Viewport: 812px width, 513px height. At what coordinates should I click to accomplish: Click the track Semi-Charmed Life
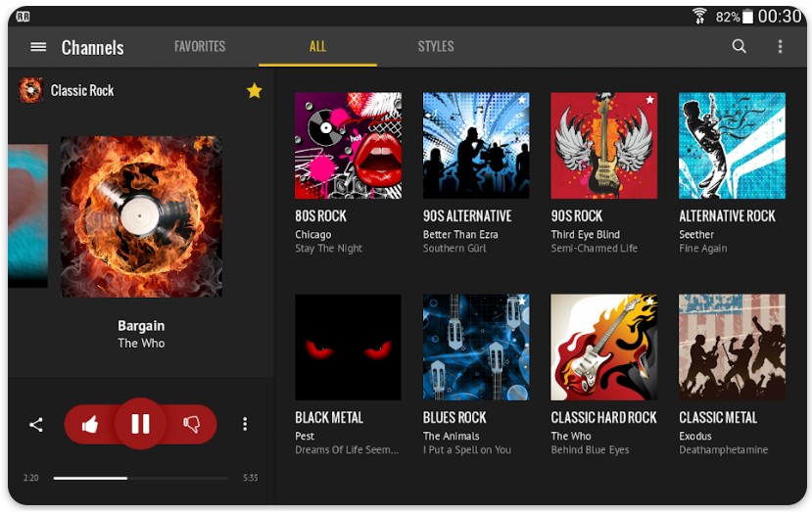(594, 249)
